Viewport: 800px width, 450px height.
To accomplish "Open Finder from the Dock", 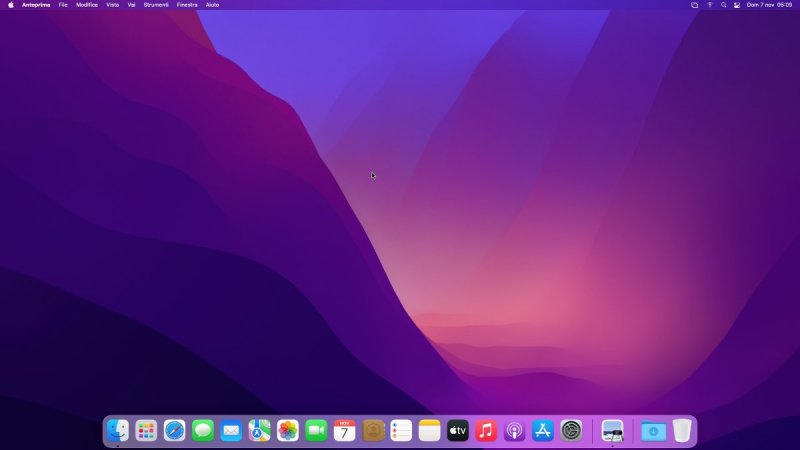I will (118, 431).
